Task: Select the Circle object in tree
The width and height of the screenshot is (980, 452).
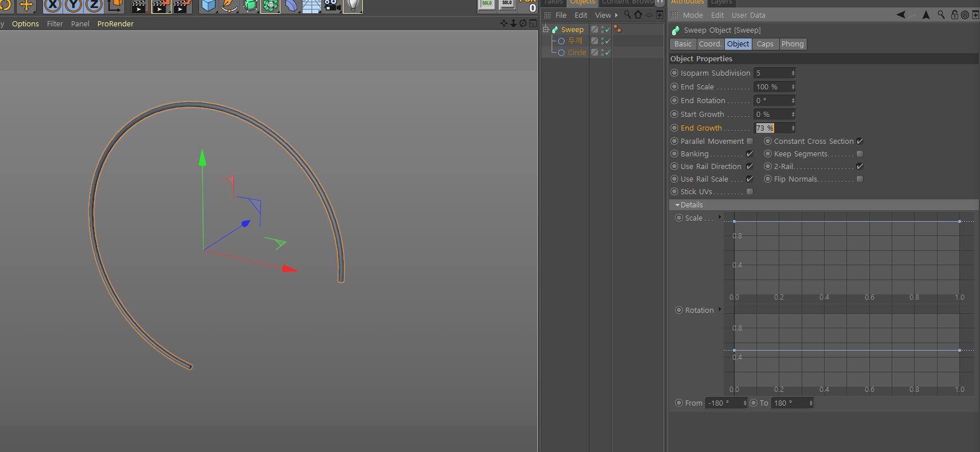Action: pos(576,52)
